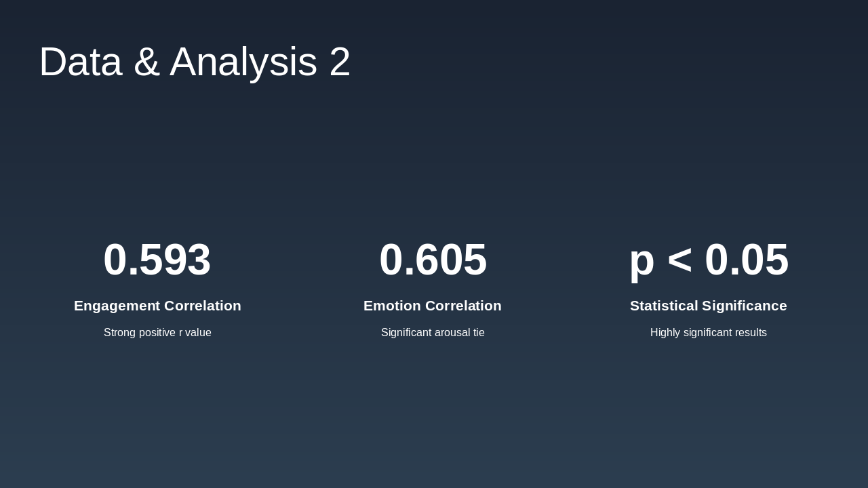Image resolution: width=868 pixels, height=488 pixels.
Task: Click the slide title "Data & Analysis 2"
Action: point(195,62)
